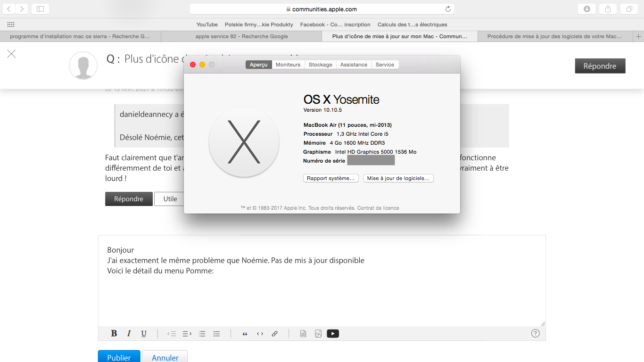Reload the communities.apple.com page
644x362 pixels.
click(x=448, y=9)
